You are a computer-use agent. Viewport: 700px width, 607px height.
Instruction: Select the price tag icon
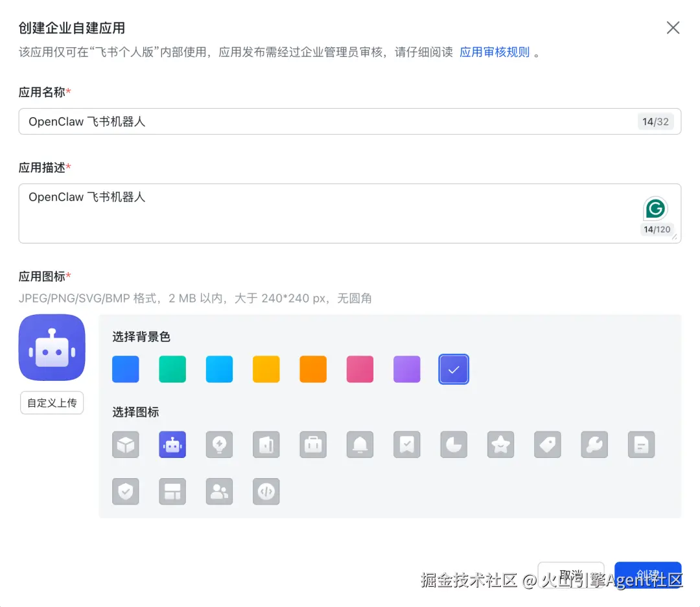(548, 444)
